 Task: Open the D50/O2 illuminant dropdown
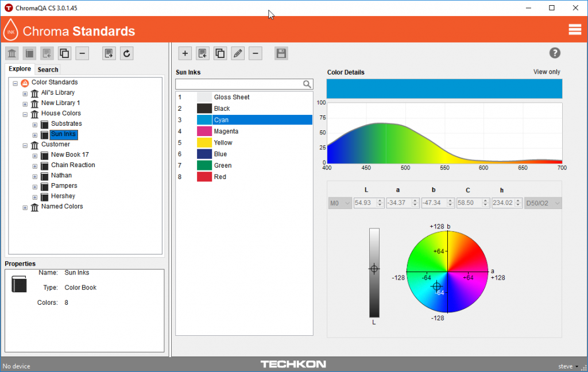543,203
